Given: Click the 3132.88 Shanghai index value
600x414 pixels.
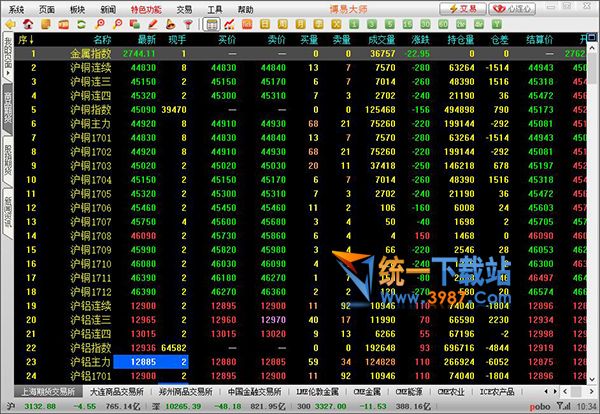Looking at the screenshot, I should click(x=40, y=406).
